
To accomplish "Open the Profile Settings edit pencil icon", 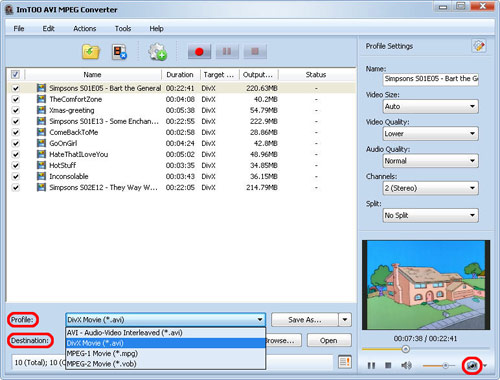I will [479, 46].
